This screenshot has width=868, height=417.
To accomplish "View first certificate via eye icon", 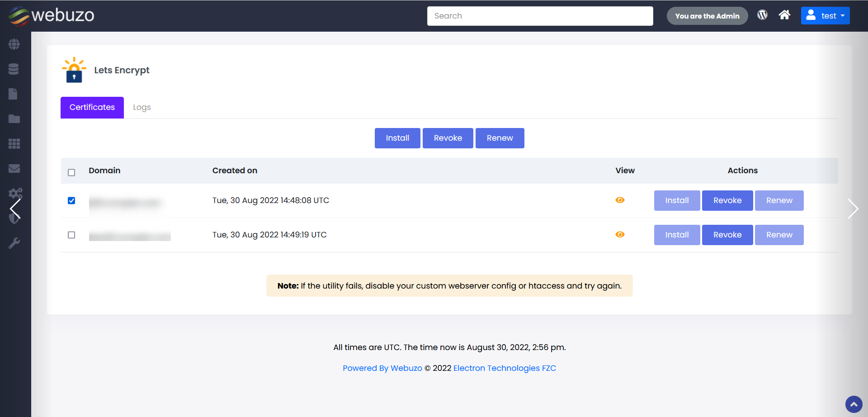I will coord(620,200).
